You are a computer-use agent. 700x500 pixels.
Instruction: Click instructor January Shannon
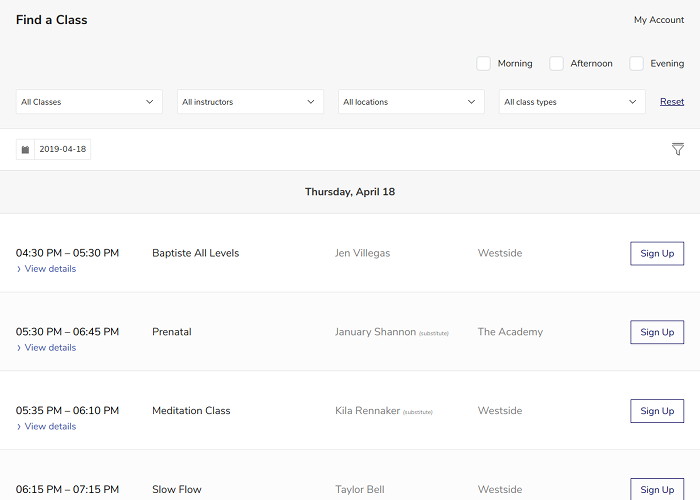point(375,332)
